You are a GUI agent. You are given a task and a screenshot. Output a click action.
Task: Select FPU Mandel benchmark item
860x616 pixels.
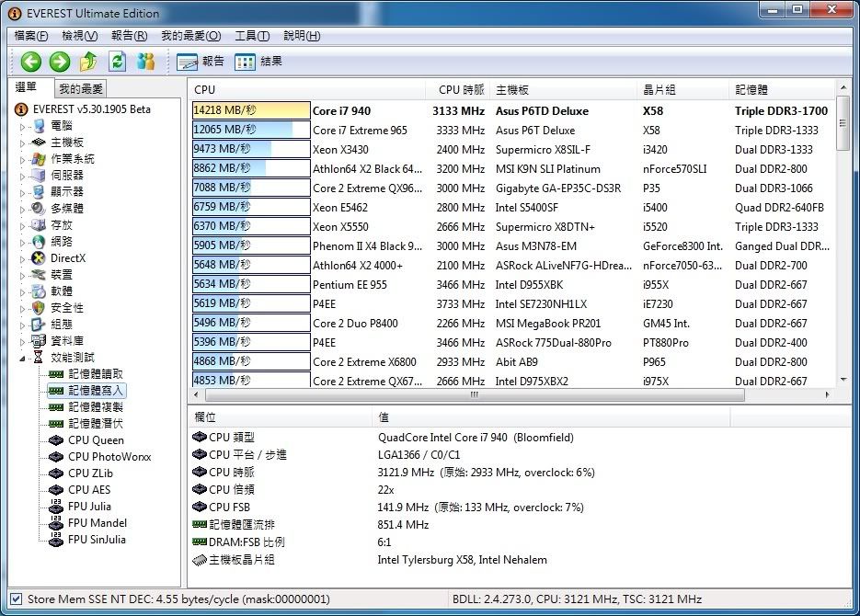point(97,523)
